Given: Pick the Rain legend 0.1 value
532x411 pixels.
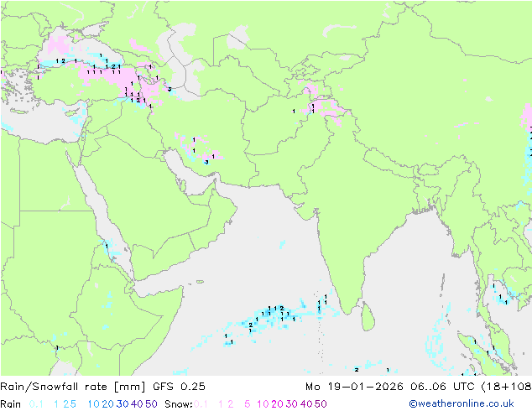Looking at the screenshot, I should 36,404.
